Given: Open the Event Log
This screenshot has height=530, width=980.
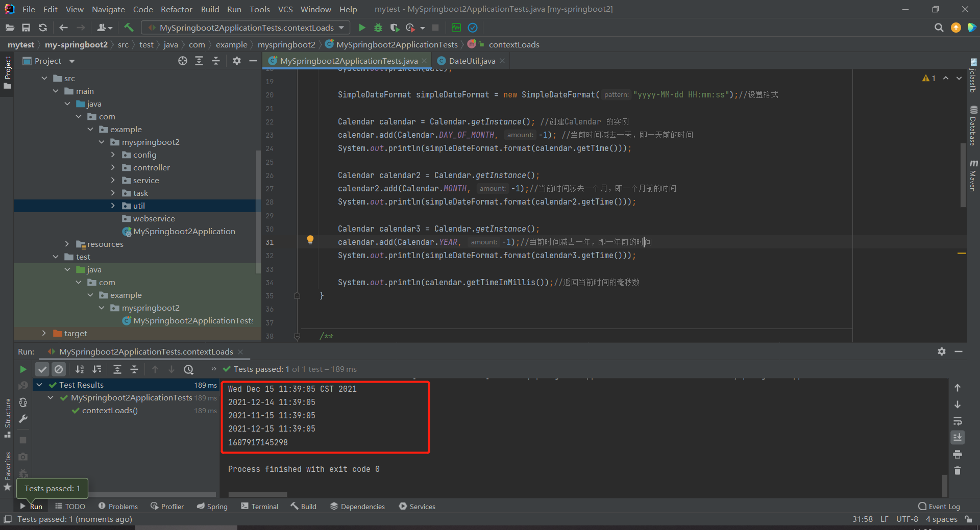Looking at the screenshot, I should 939,506.
